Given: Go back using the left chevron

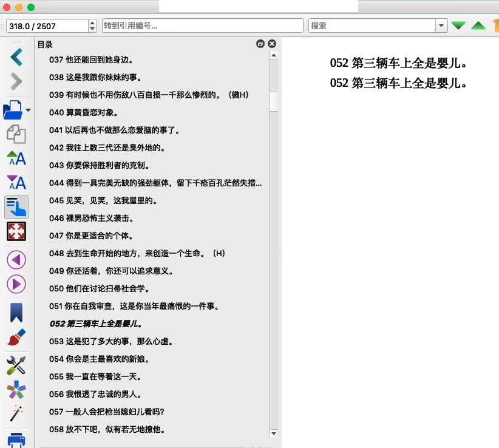Looking at the screenshot, I should (16, 57).
